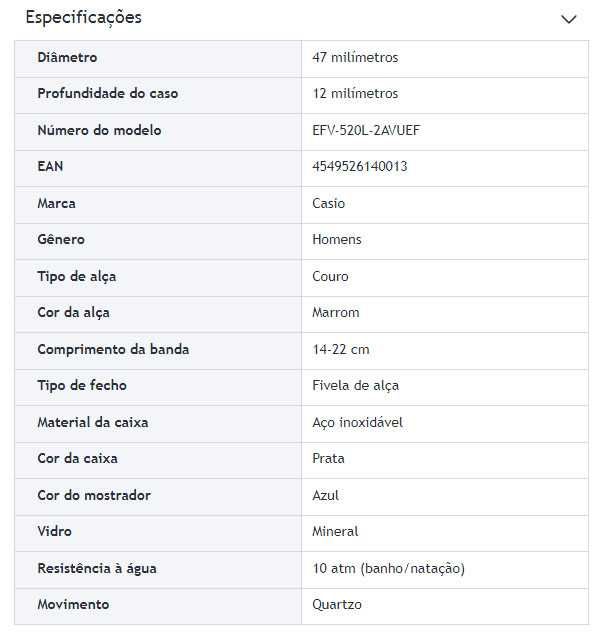Select the Movimento value Quartzo
609x636 pixels.
pyautogui.click(x=337, y=605)
